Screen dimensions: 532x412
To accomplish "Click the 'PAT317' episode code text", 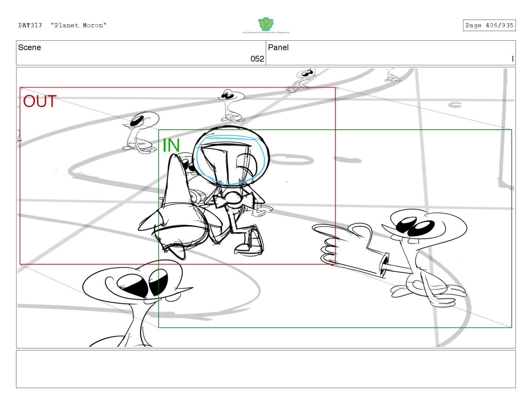I will click(x=30, y=25).
